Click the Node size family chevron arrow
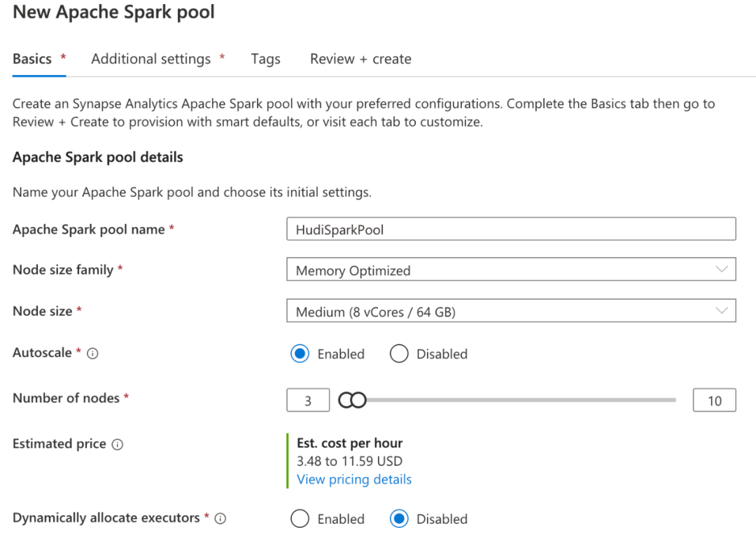The width and height of the screenshot is (756, 542). point(722,270)
